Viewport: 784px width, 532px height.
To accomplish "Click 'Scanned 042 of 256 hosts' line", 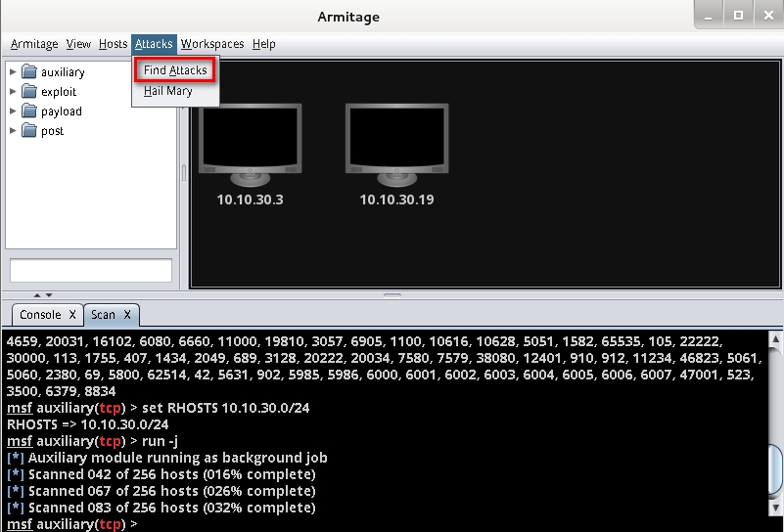I will click(161, 474).
